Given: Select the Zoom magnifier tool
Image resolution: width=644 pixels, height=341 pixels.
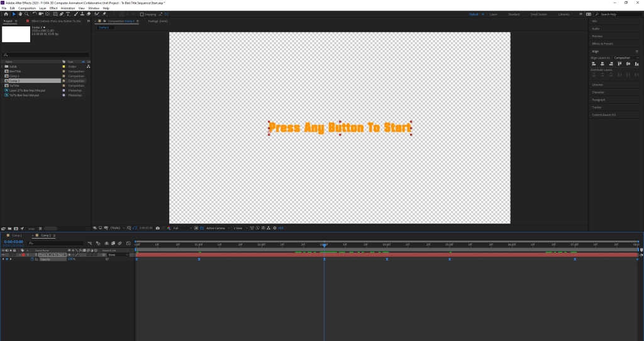Looking at the screenshot, I should (26, 14).
